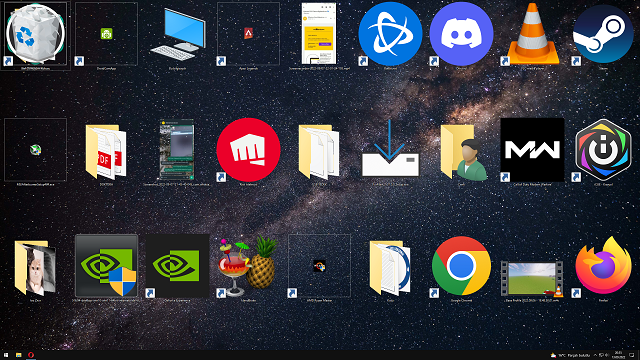Click the small AMD Ryzen Master shortcut
The image size is (640, 360).
(319, 266)
